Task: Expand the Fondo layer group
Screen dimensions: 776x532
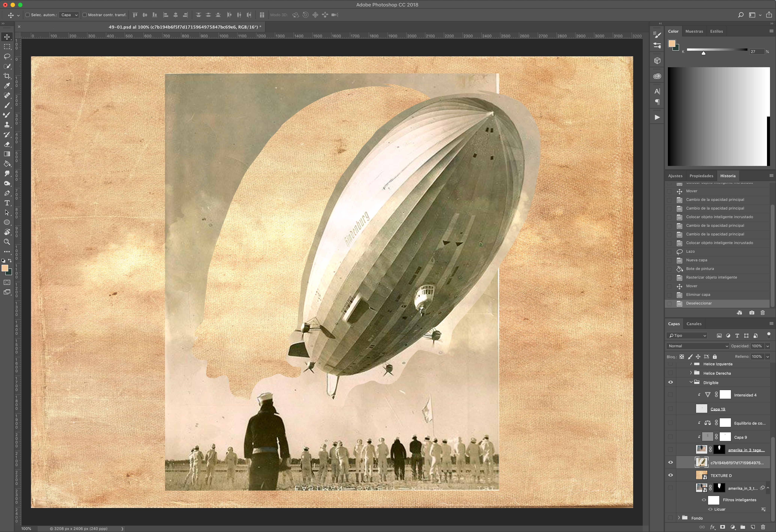Action: point(679,518)
